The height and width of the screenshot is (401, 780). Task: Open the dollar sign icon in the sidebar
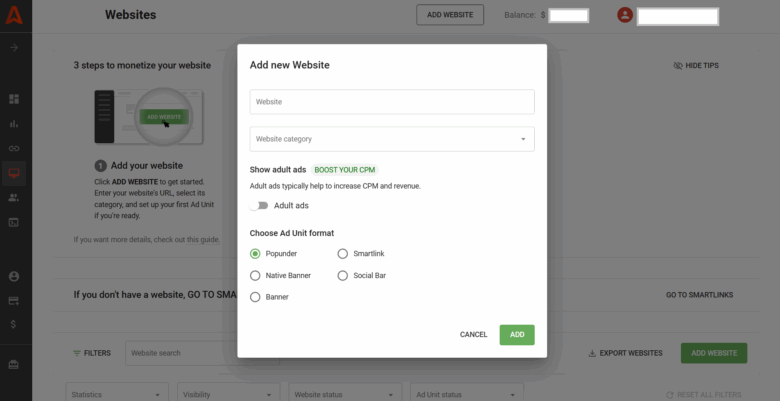14,324
